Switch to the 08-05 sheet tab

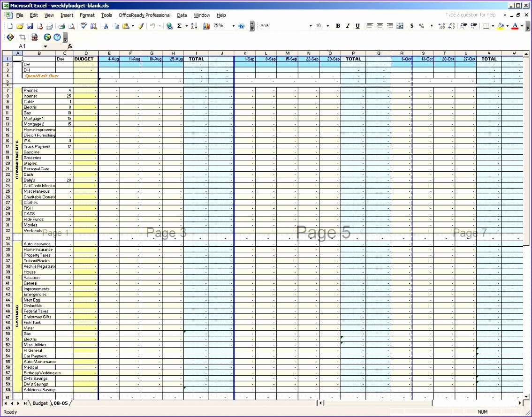point(61,403)
